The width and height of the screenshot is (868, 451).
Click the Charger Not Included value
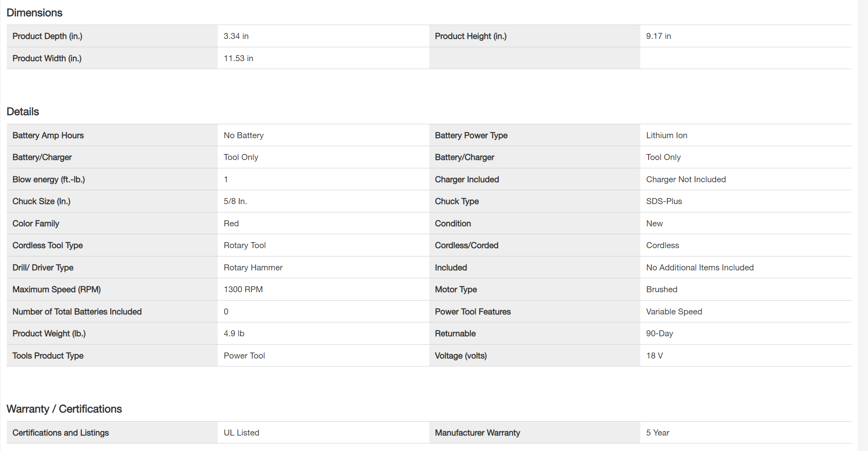[686, 179]
